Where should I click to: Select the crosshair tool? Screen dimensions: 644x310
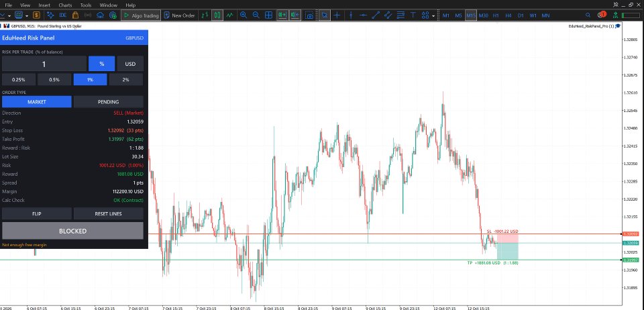click(337, 15)
